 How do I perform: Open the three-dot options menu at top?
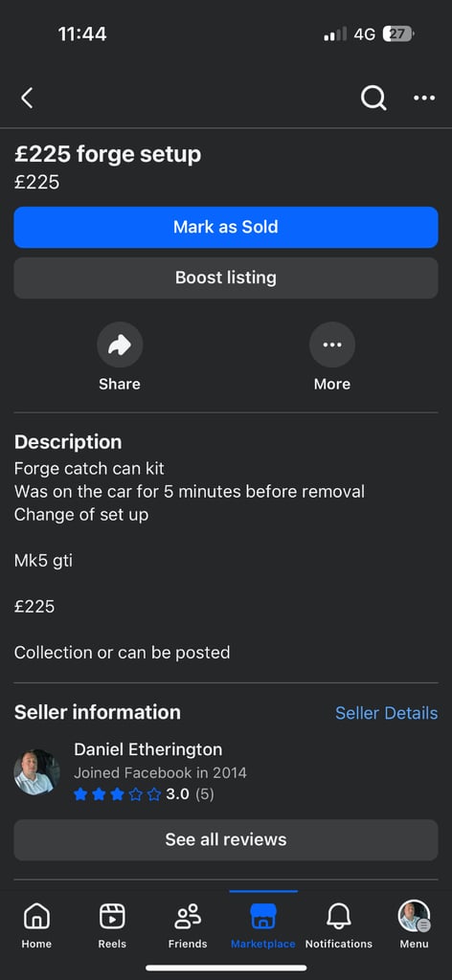point(424,99)
